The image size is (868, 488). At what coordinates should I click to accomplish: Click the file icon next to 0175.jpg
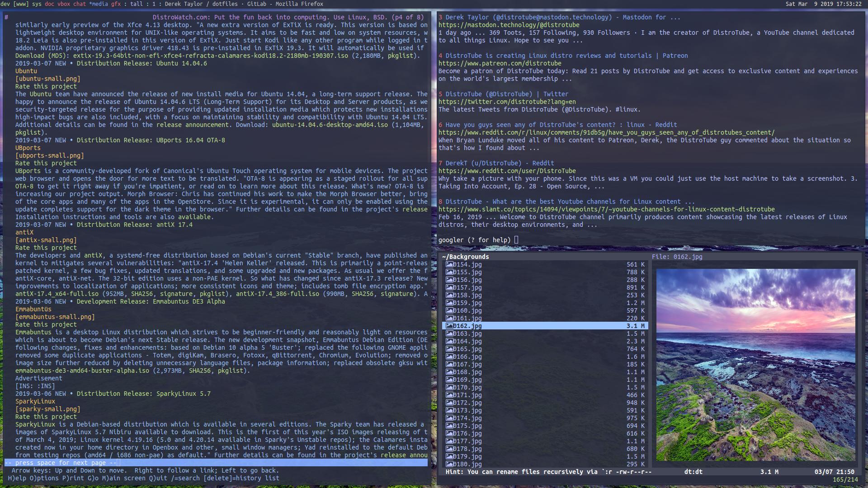[449, 426]
